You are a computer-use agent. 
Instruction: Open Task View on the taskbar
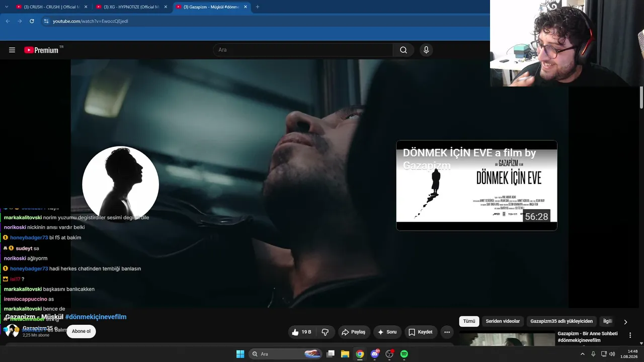[331, 354]
